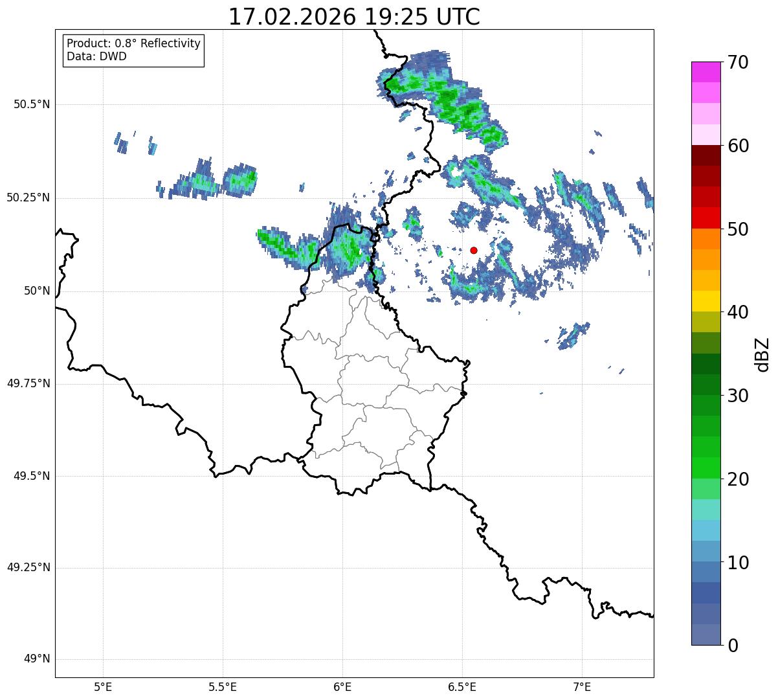Click the 5°E longitude label
This screenshot has width=778, height=700.
pos(103,686)
